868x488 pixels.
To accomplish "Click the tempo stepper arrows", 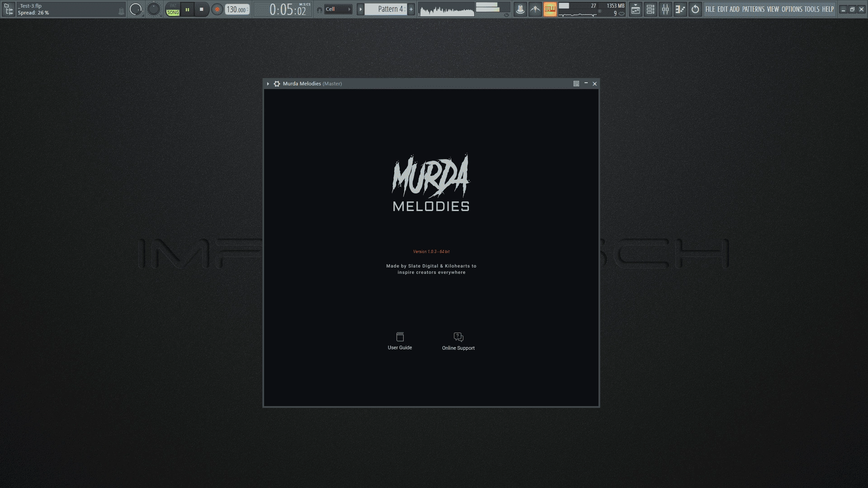I will tap(248, 9).
